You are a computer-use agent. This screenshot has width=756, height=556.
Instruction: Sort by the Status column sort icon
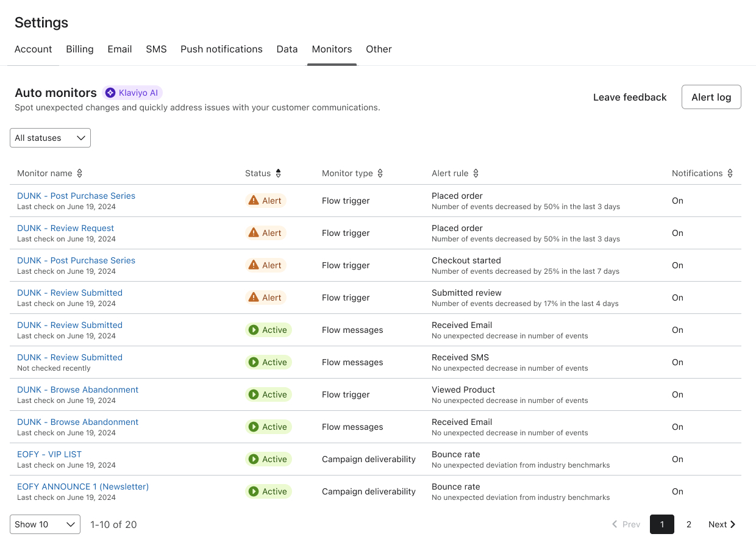point(278,173)
